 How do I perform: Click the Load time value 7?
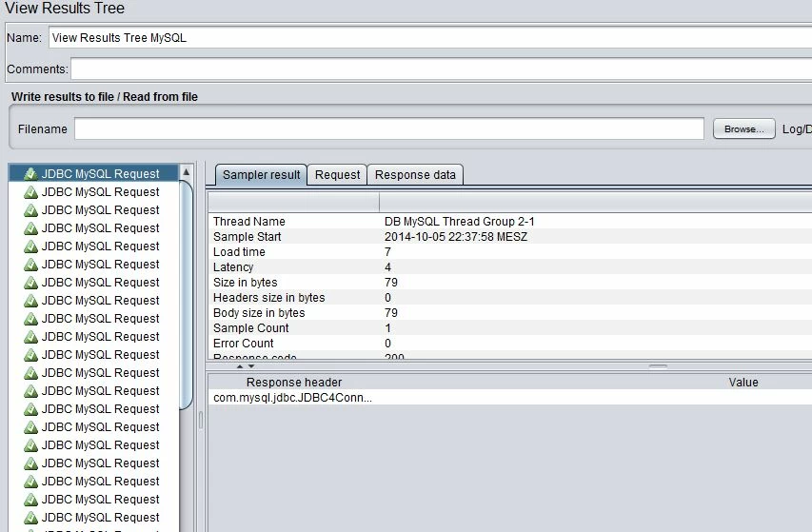[x=387, y=252]
